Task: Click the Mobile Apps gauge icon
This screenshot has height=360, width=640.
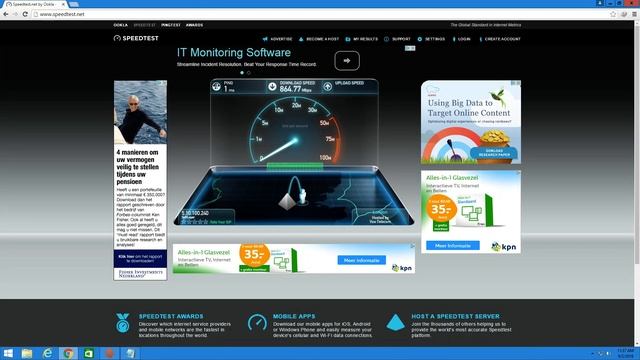Action: (x=257, y=323)
